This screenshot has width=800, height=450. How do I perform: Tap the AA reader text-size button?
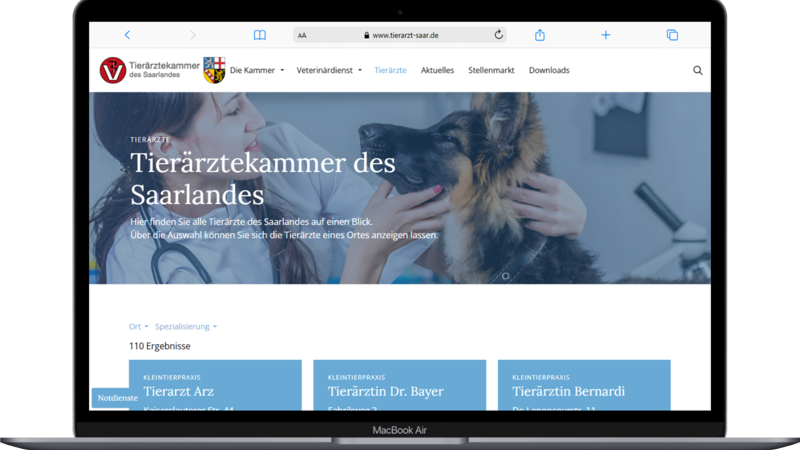coord(302,35)
